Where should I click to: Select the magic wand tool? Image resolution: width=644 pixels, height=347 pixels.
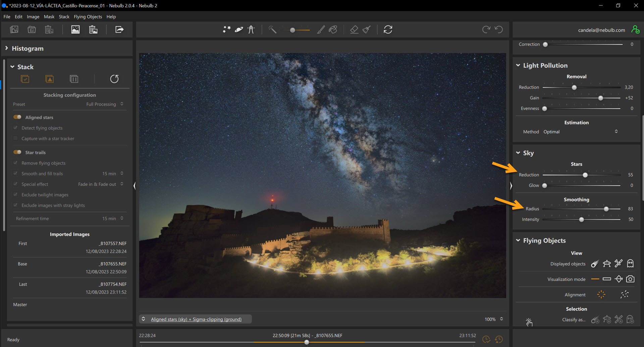tap(272, 30)
